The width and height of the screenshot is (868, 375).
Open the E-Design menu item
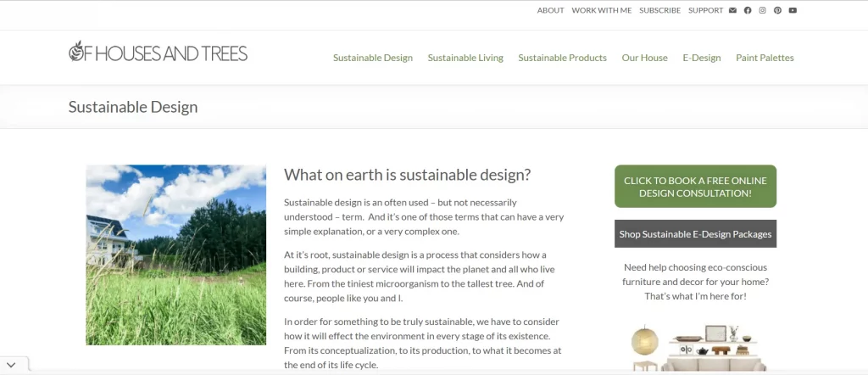[x=701, y=58]
